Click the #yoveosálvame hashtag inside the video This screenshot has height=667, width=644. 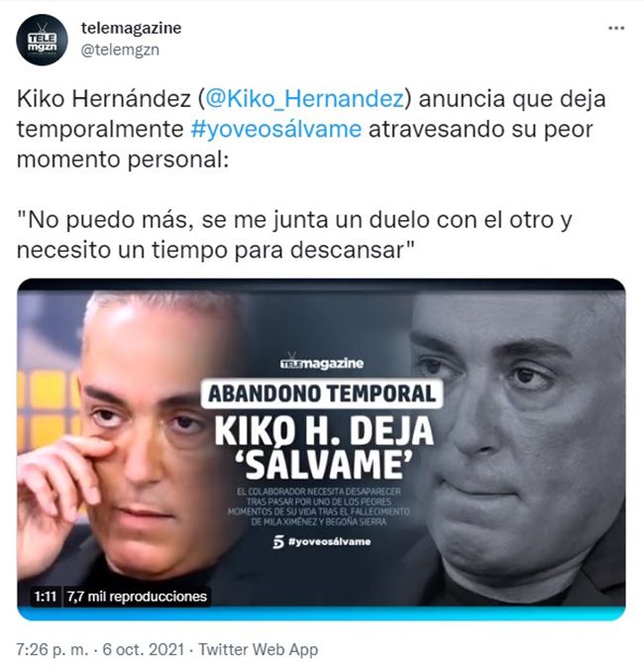(x=329, y=542)
